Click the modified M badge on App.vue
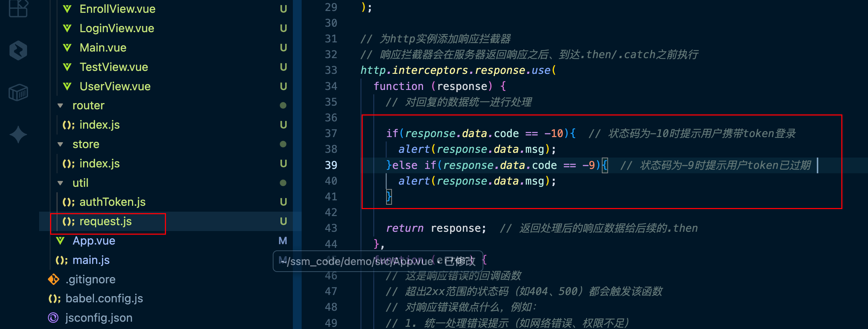This screenshot has width=868, height=329. tap(283, 241)
